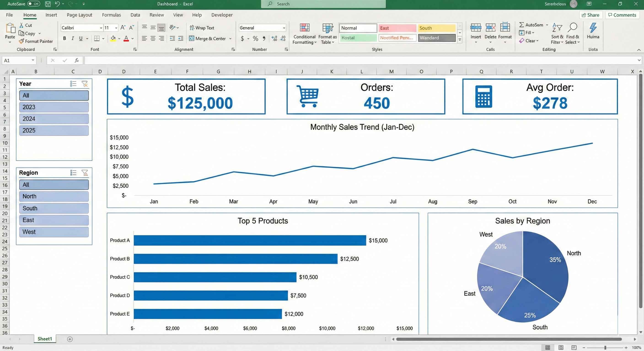644x351 pixels.
Task: Click the Font Color swatch
Action: coord(126,38)
